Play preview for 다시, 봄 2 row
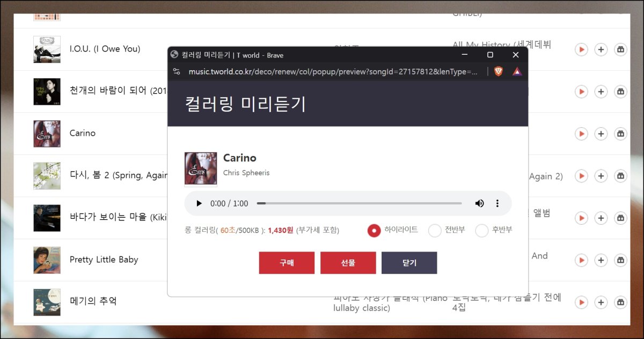644x339 pixels. (581, 176)
